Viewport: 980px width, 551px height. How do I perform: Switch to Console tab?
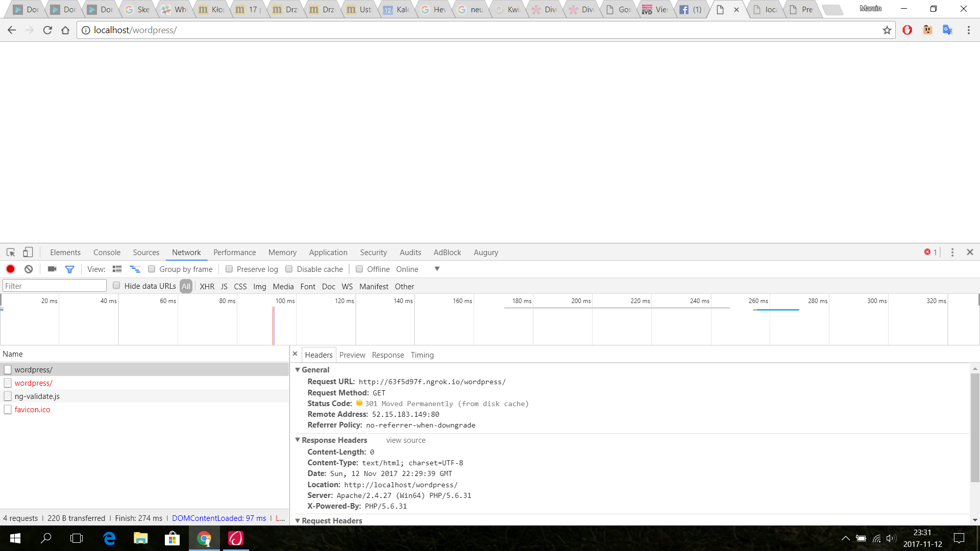(x=107, y=252)
